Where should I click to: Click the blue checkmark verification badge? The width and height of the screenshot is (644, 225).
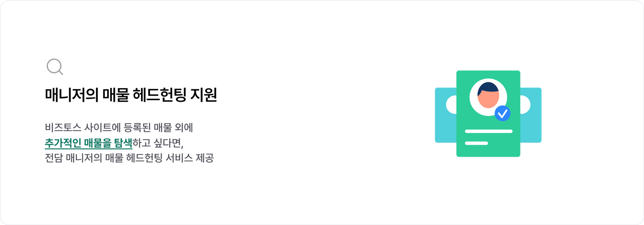point(502,114)
